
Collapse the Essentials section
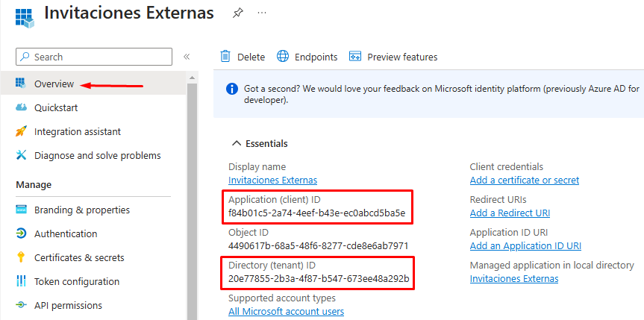click(x=260, y=143)
